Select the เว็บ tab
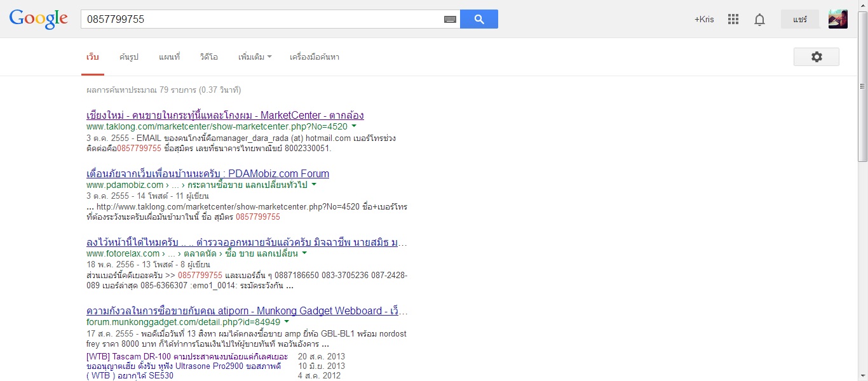868x381 pixels. click(93, 57)
